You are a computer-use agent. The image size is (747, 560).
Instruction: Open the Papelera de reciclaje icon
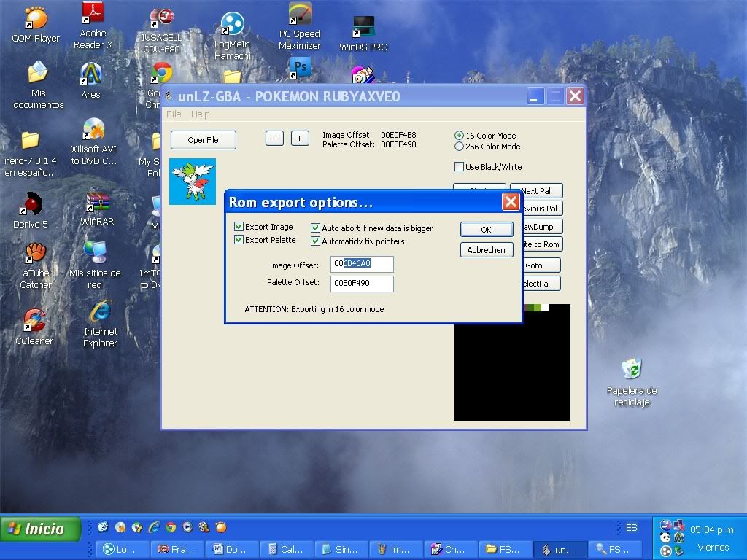(632, 382)
